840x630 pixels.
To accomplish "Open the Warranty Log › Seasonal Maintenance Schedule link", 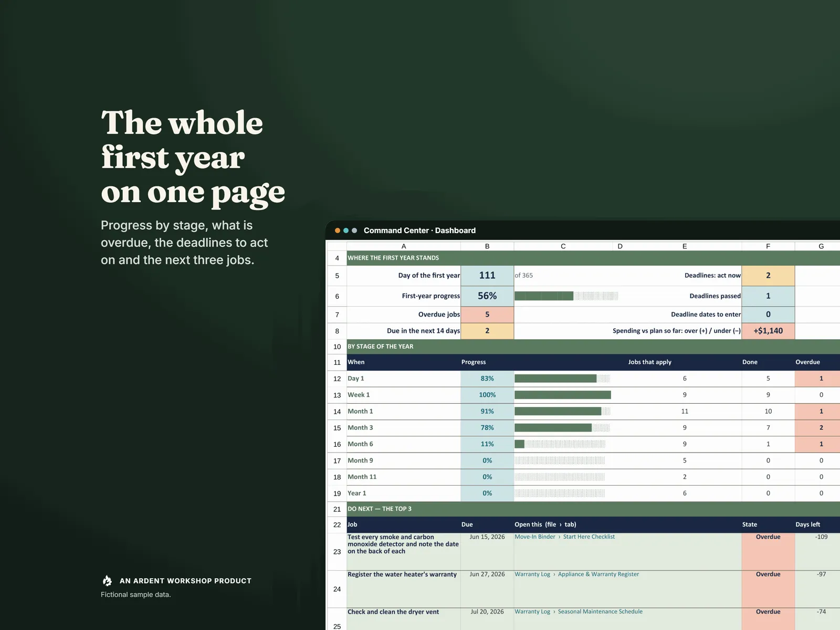I will pos(578,612).
